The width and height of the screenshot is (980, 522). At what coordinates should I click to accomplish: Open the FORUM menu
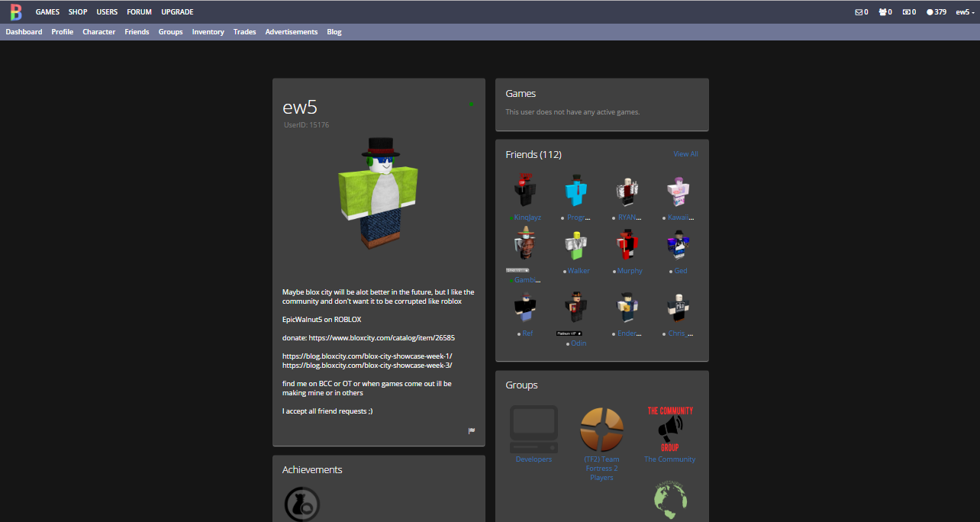click(x=139, y=12)
